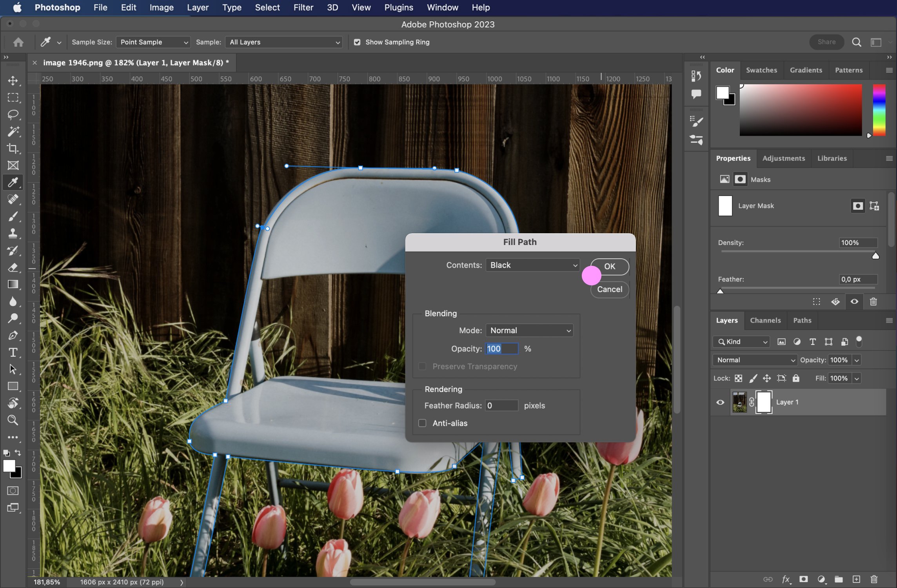Click the Adjustments tab in Properties
The width and height of the screenshot is (897, 588).
783,158
